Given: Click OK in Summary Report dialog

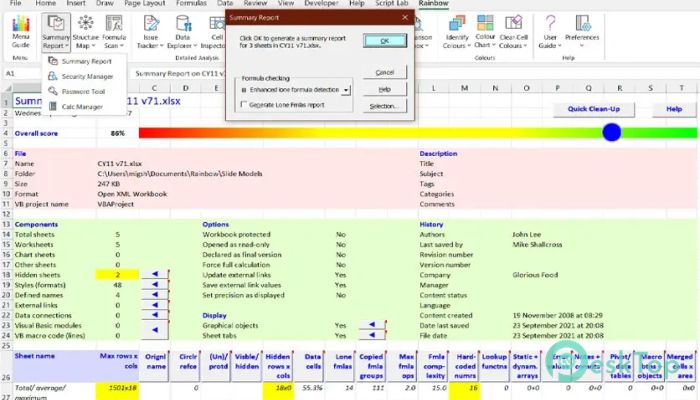Looking at the screenshot, I should [x=385, y=41].
